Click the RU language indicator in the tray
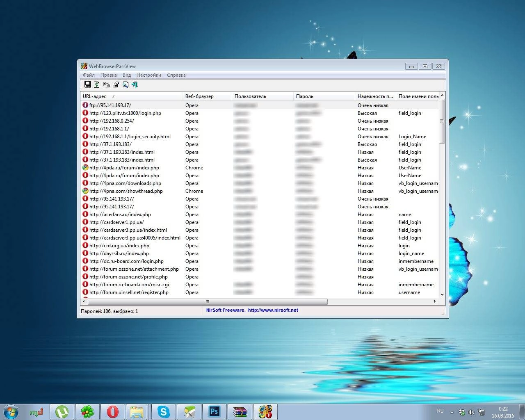Image resolution: width=525 pixels, height=420 pixels. click(440, 411)
